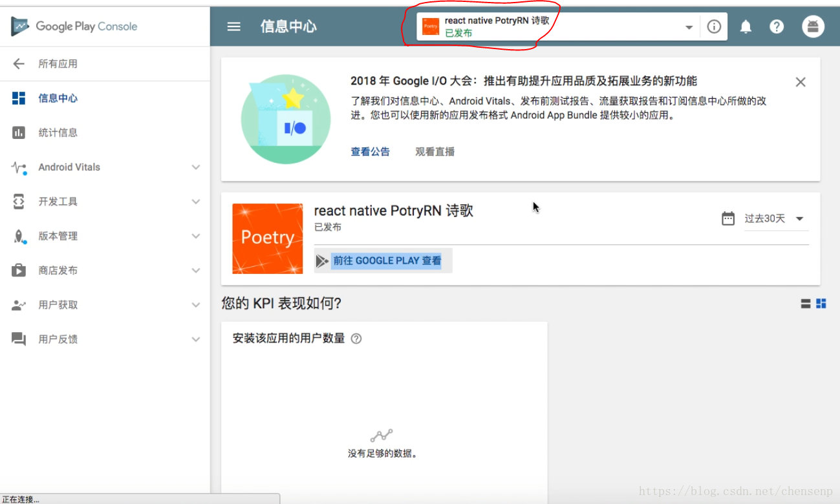
Task: Open the help question mark icon
Action: coord(777,26)
